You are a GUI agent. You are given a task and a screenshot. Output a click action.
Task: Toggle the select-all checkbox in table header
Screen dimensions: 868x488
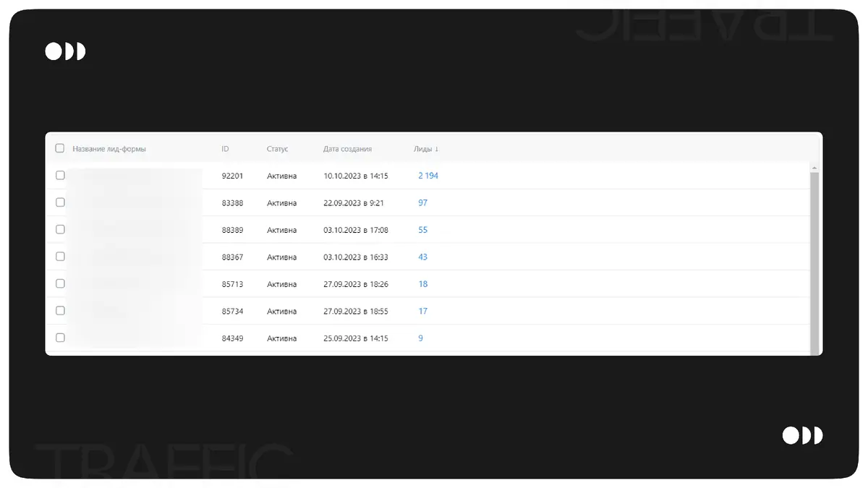60,148
